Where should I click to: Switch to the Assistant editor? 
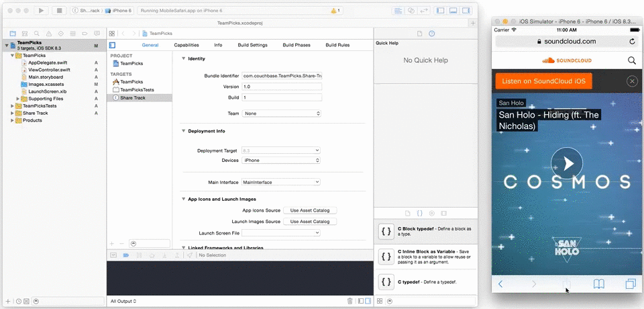[411, 11]
